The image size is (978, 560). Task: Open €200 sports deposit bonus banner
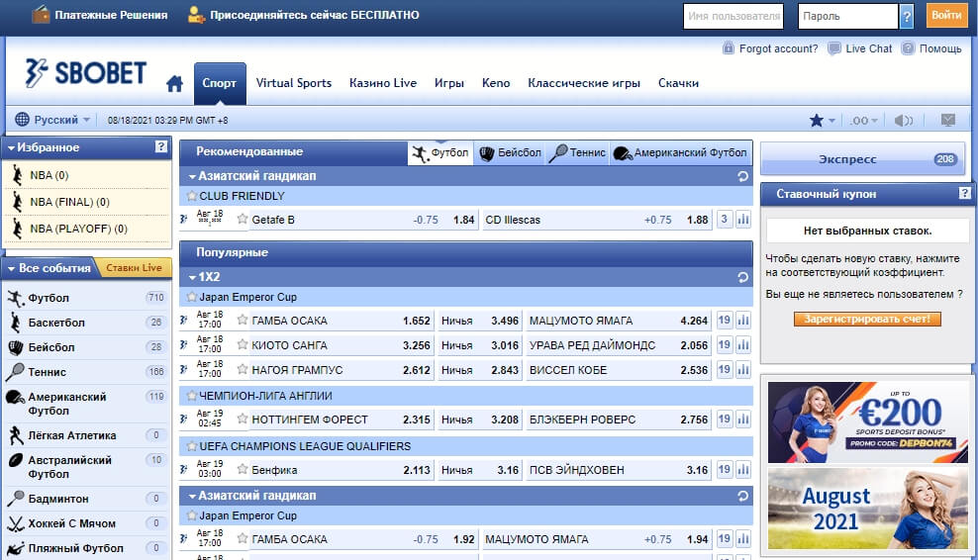click(867, 422)
